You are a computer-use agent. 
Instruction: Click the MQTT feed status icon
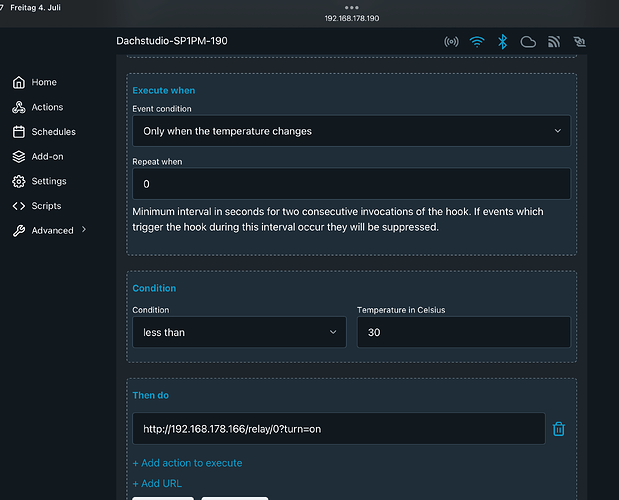(x=554, y=41)
